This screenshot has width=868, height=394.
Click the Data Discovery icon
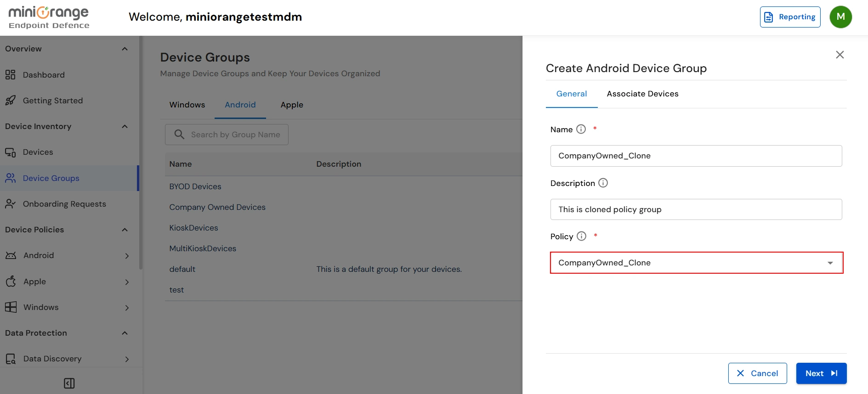pyautogui.click(x=11, y=359)
